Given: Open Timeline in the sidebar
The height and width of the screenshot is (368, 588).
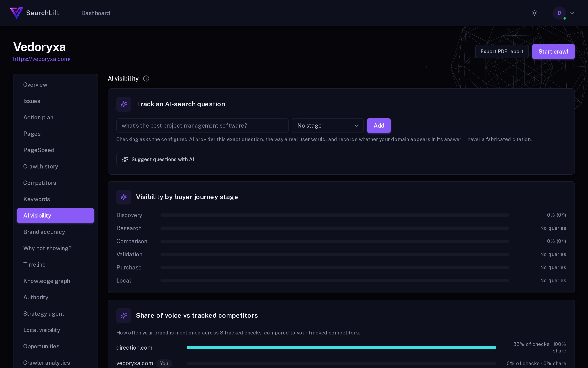Looking at the screenshot, I should (55, 265).
